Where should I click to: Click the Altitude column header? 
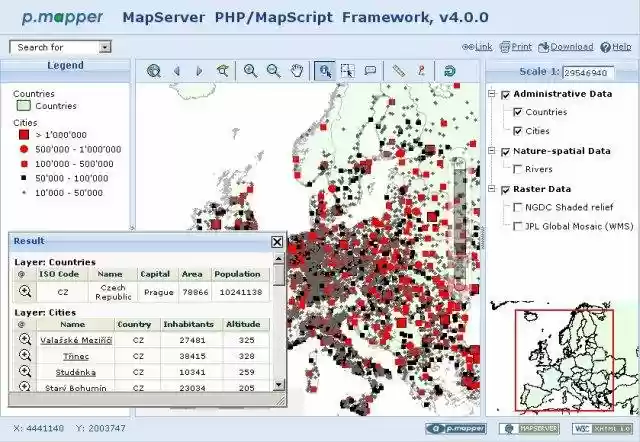coord(243,324)
